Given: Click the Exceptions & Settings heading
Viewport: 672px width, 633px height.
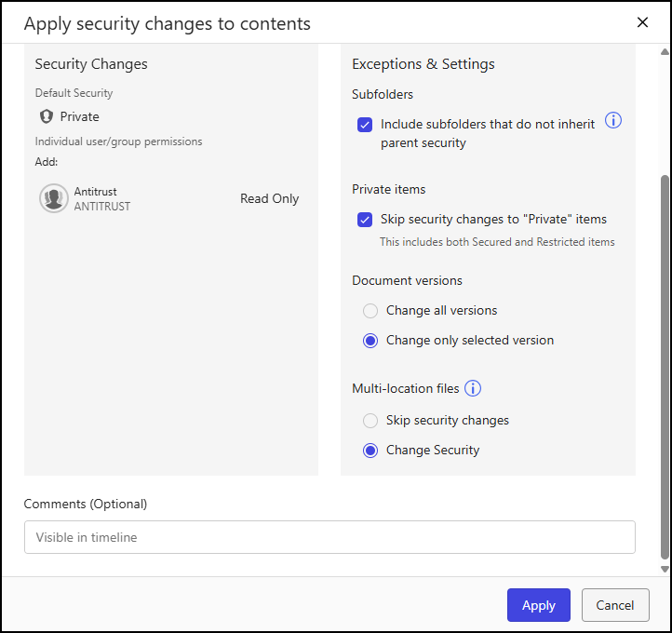Looking at the screenshot, I should point(423,64).
